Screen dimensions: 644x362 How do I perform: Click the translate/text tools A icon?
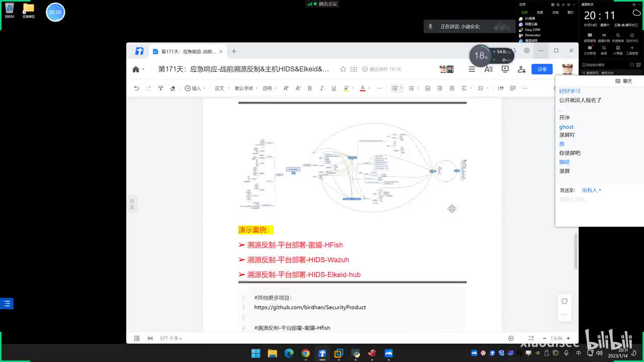tap(488, 69)
